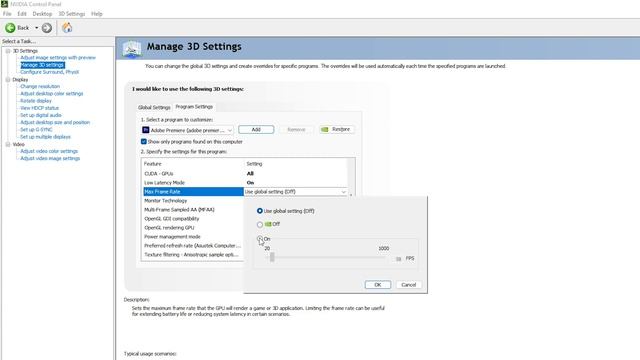This screenshot has width=640, height=360.
Task: Open View HDCP status page
Action: pyautogui.click(x=40, y=108)
